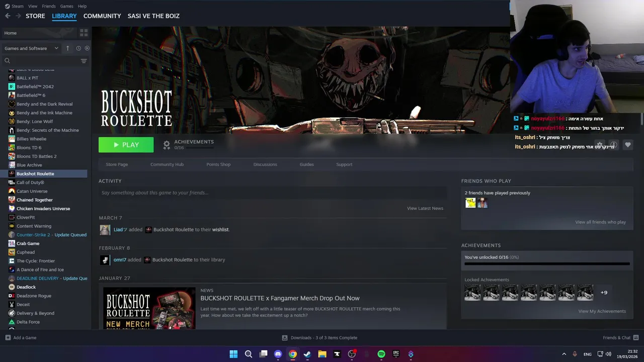Click the activity comment input field
The width and height of the screenshot is (644, 362).
click(273, 193)
